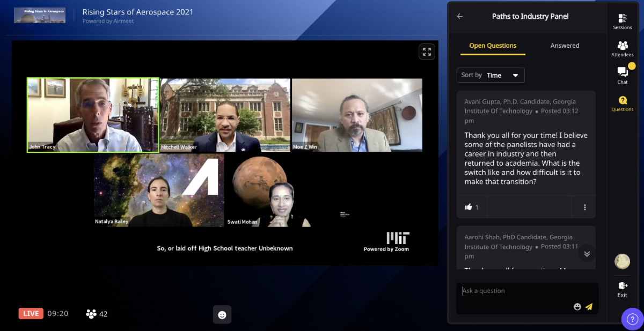Click the attendee count showing 42
The width and height of the screenshot is (644, 331).
97,314
